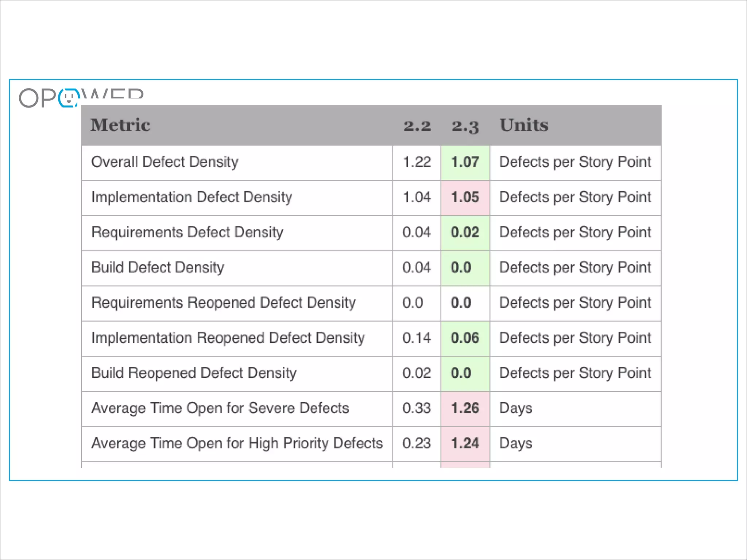Click the pink 1.26 days value
The height and width of the screenshot is (560, 747).
point(465,408)
